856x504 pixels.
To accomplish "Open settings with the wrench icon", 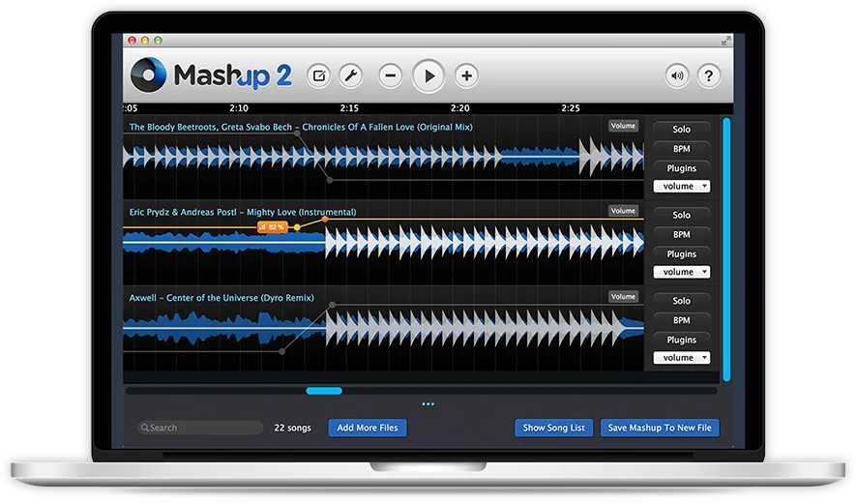I will click(351, 75).
